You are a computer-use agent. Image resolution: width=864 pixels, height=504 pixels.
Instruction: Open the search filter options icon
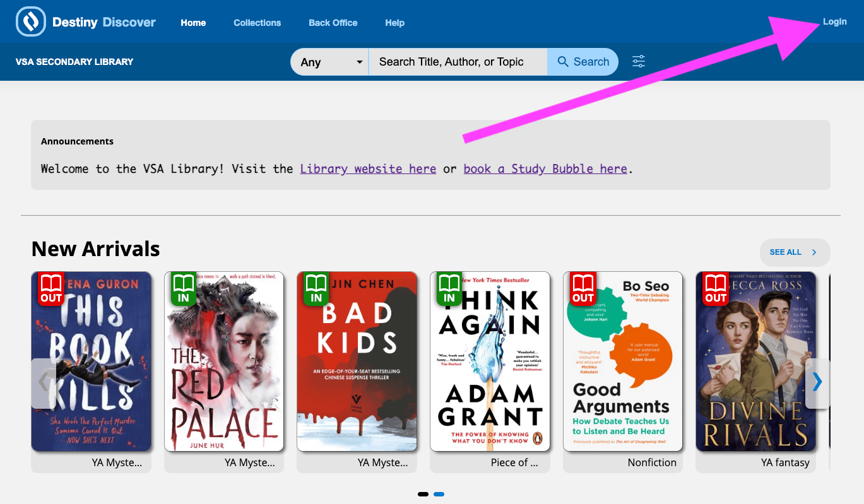point(639,61)
